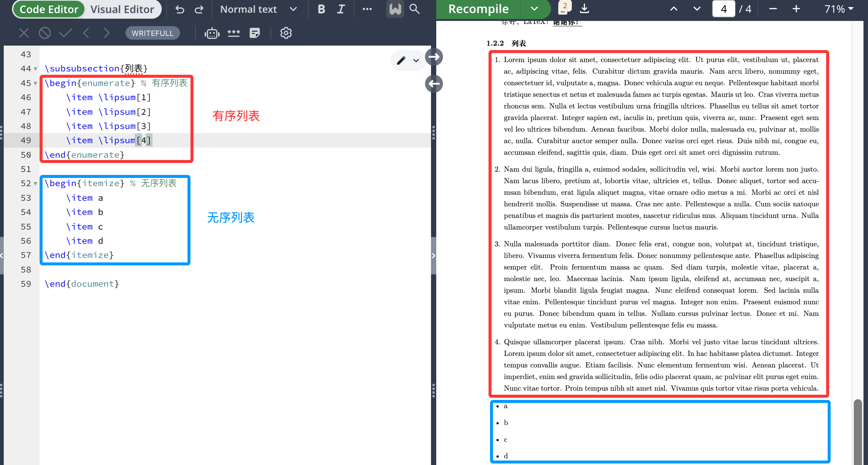
Task: Click the redo arrow icon
Action: pyautogui.click(x=199, y=9)
